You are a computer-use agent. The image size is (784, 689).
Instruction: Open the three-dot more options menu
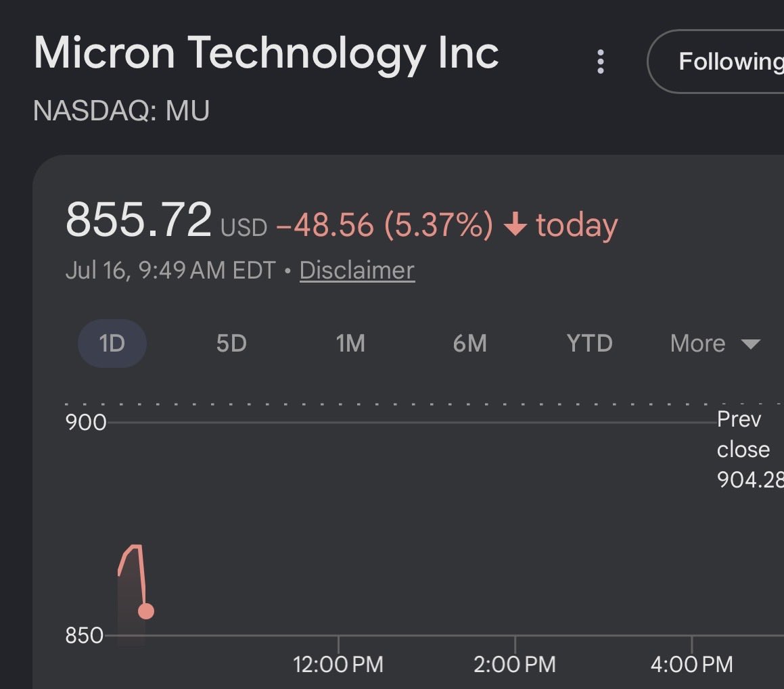click(x=601, y=62)
